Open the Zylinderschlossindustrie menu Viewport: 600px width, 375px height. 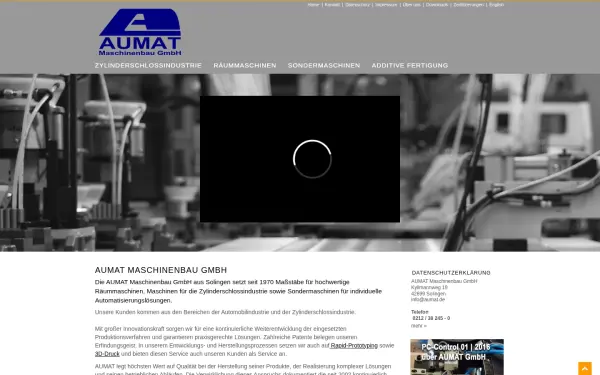148,65
